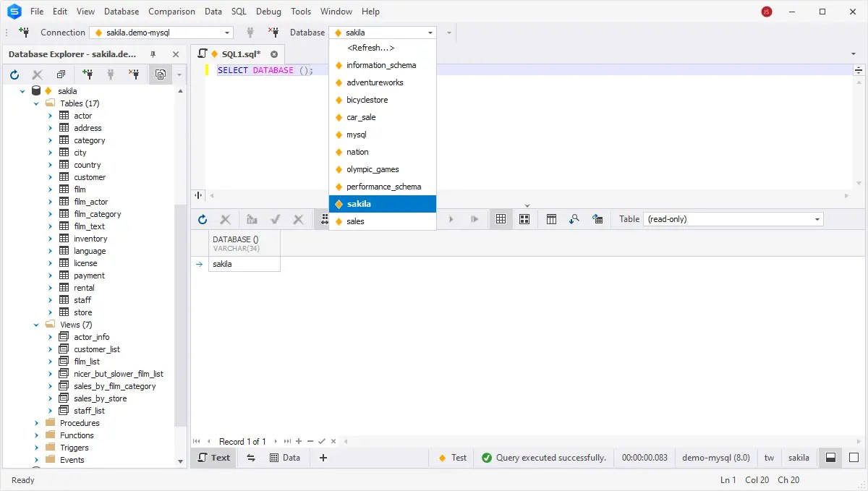Screen dimensions: 868x491
Task: Select performance_schema in database list
Action: (x=383, y=187)
